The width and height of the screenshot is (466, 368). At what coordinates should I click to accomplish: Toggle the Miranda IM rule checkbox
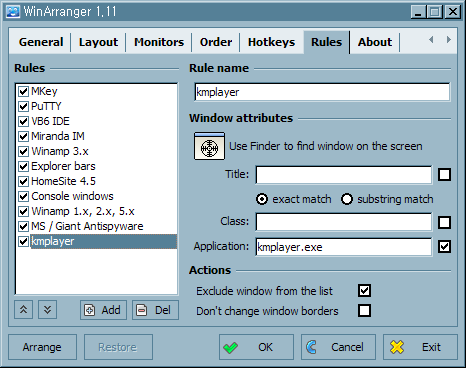point(23,136)
